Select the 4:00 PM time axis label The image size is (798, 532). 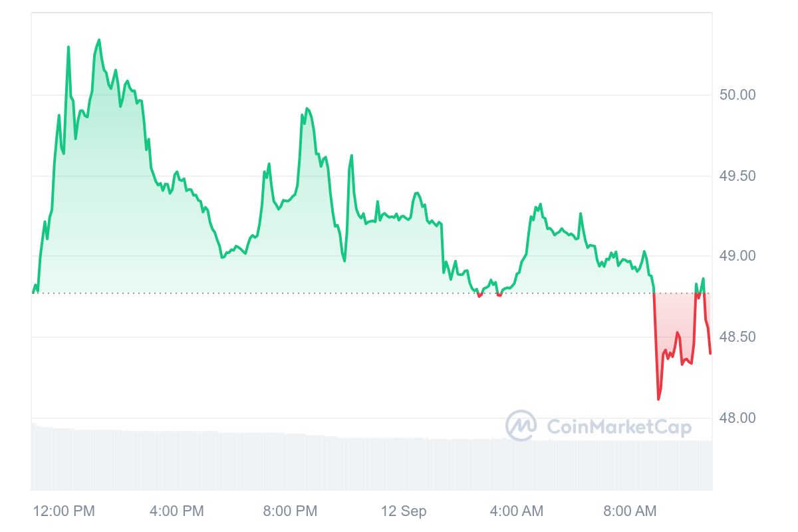176,511
